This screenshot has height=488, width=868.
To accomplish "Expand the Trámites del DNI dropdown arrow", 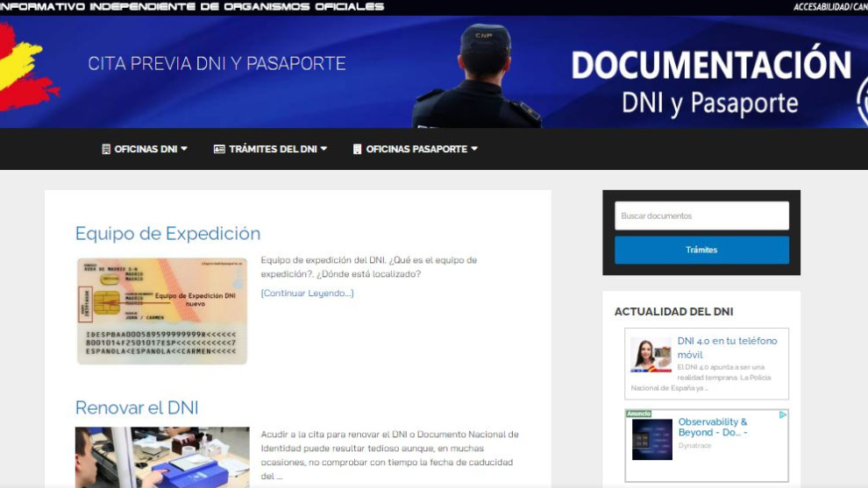I will pos(324,149).
